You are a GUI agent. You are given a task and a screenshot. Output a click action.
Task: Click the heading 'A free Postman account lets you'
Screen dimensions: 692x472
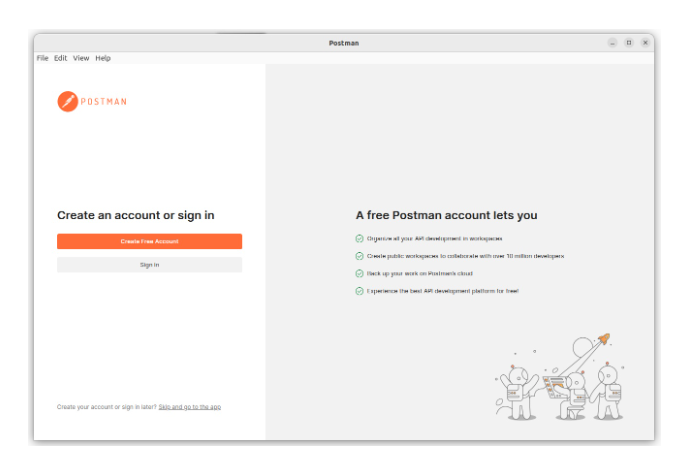point(447,215)
